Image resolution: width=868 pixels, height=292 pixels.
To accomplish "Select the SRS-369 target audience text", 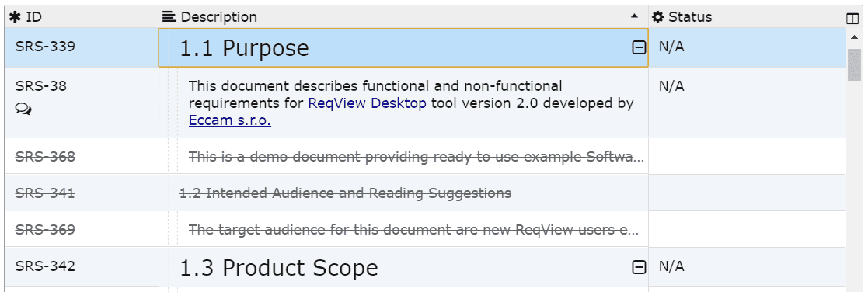I will click(x=413, y=230).
